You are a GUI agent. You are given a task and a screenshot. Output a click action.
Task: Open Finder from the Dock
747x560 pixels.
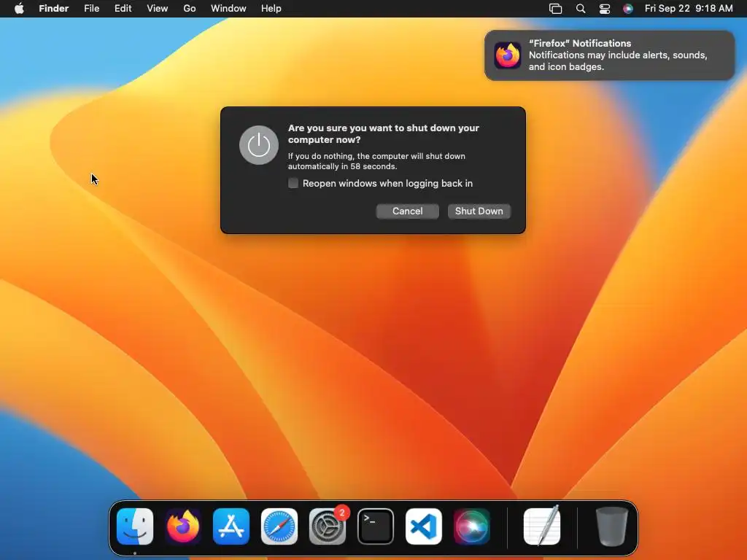(135, 526)
